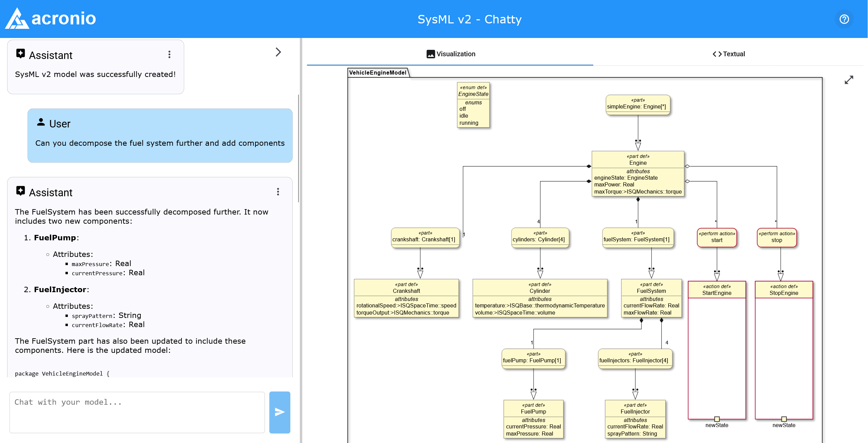
Task: Click the chat input field
Action: (137, 412)
